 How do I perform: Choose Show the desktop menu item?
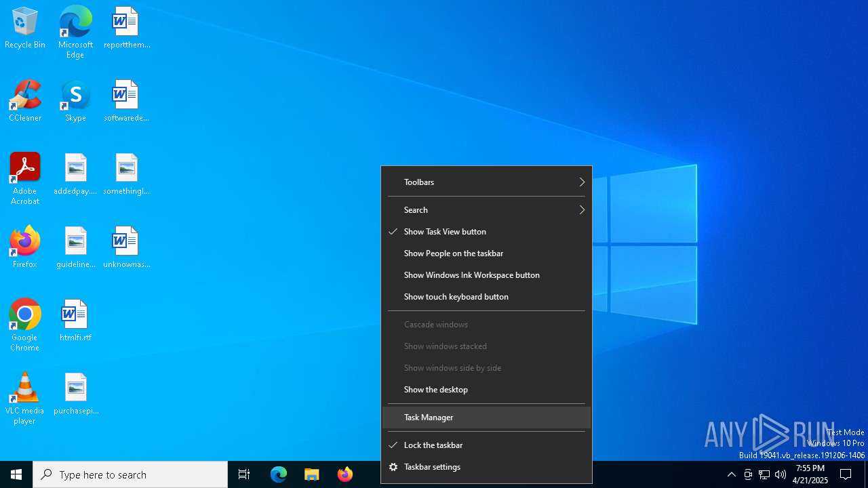[486, 390]
